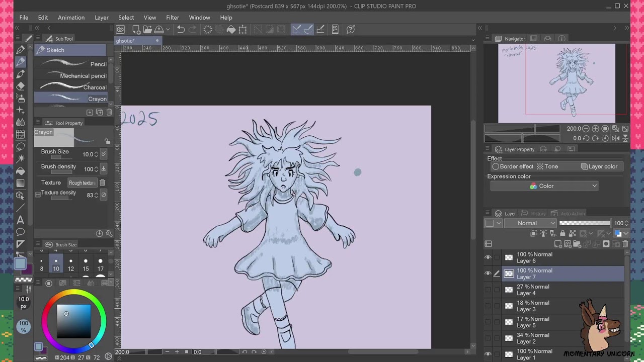Click the Open file folder icon
The height and width of the screenshot is (362, 644).
point(147,30)
